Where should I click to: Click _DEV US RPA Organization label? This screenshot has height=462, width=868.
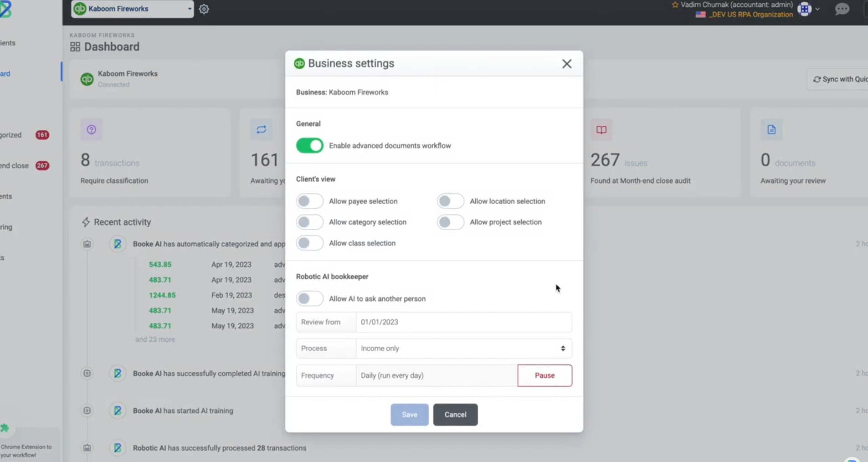click(x=750, y=15)
